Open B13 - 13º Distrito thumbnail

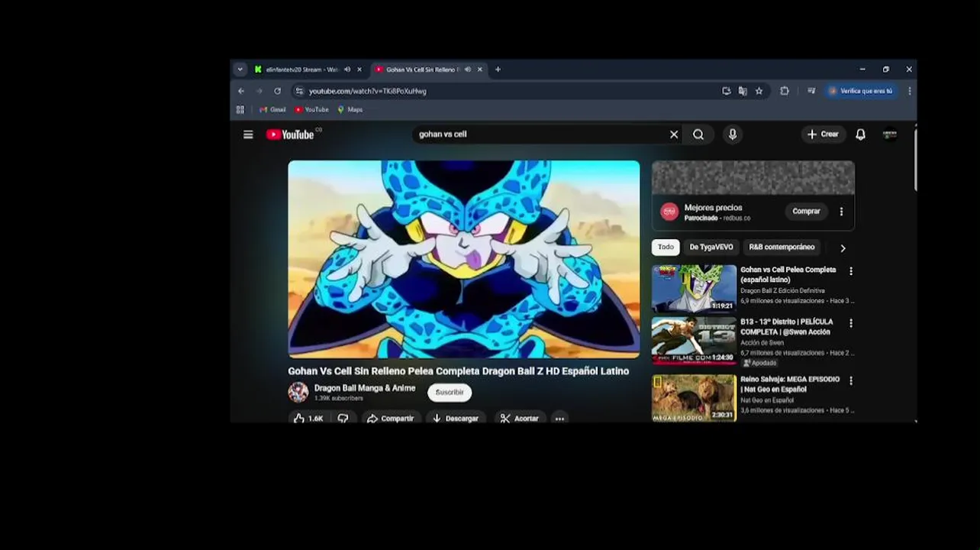tap(694, 341)
